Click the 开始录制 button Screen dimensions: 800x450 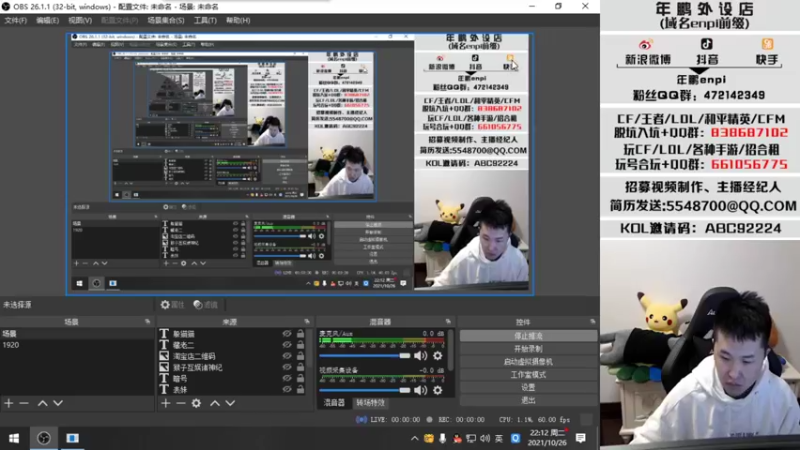coord(528,348)
